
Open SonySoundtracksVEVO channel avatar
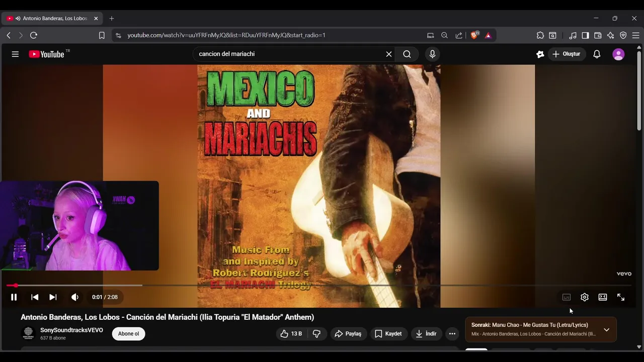[29, 333]
